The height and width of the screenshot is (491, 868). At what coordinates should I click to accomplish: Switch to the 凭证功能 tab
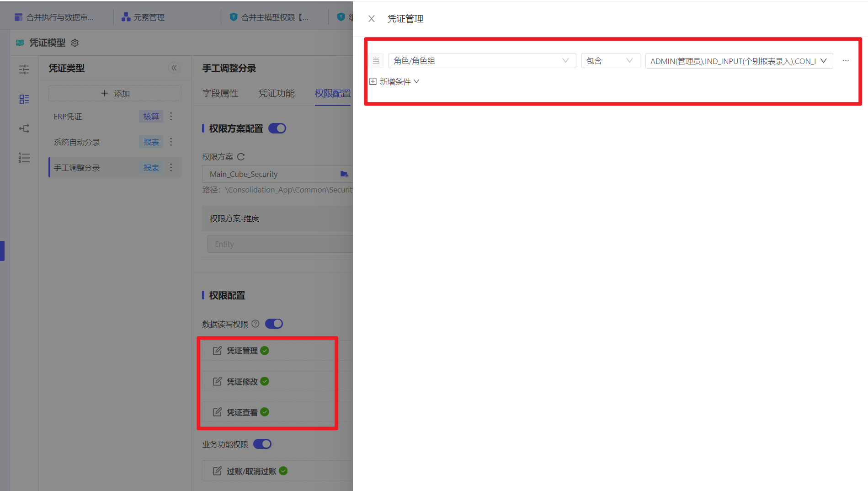coord(277,93)
